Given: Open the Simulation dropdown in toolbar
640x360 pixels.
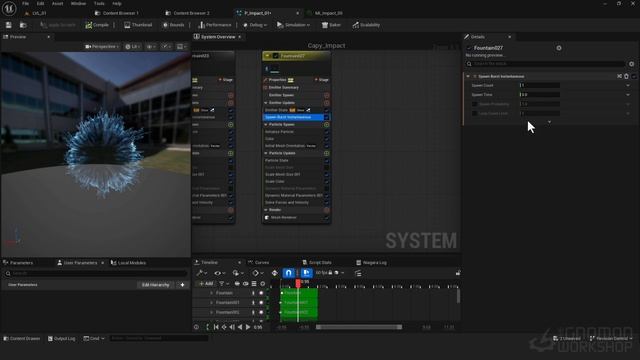Looking at the screenshot, I should point(293,25).
